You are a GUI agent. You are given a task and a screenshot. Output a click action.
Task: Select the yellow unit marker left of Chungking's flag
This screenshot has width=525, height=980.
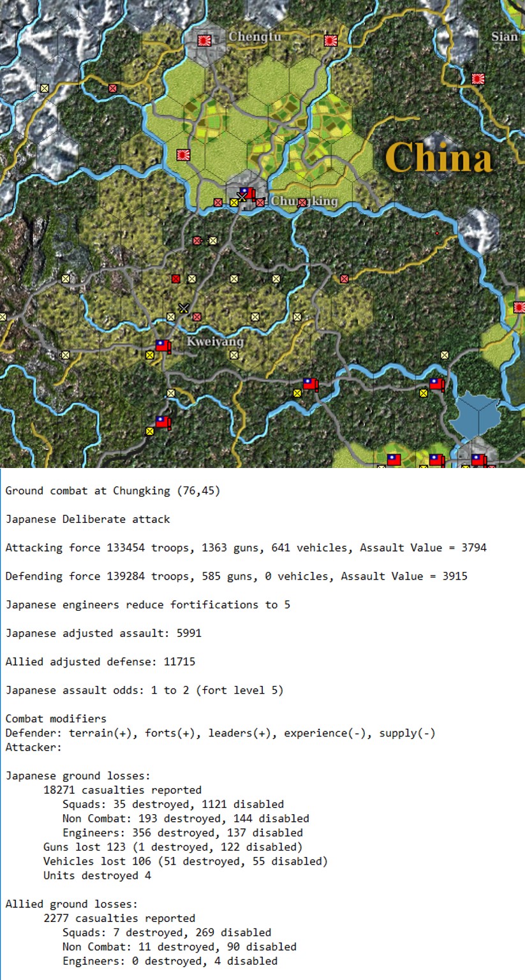point(233,202)
